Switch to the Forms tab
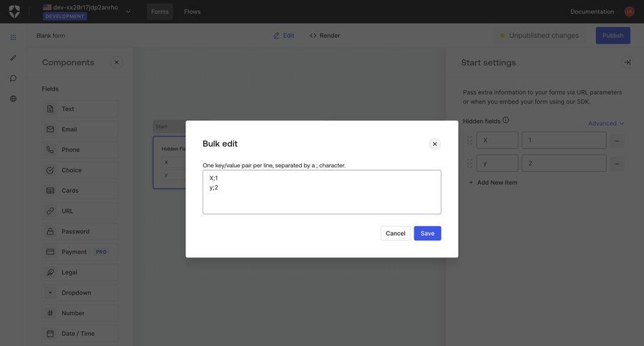This screenshot has width=644, height=346. [x=160, y=11]
